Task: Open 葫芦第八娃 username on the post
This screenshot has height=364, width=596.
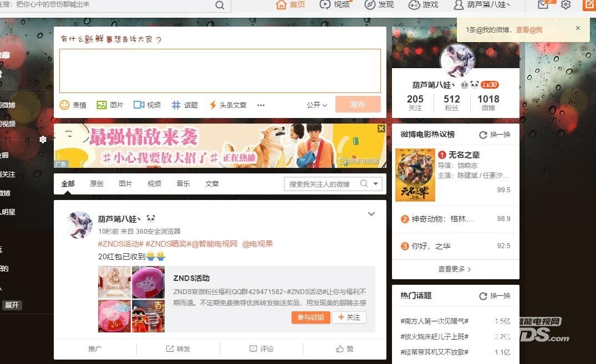Action: point(119,219)
